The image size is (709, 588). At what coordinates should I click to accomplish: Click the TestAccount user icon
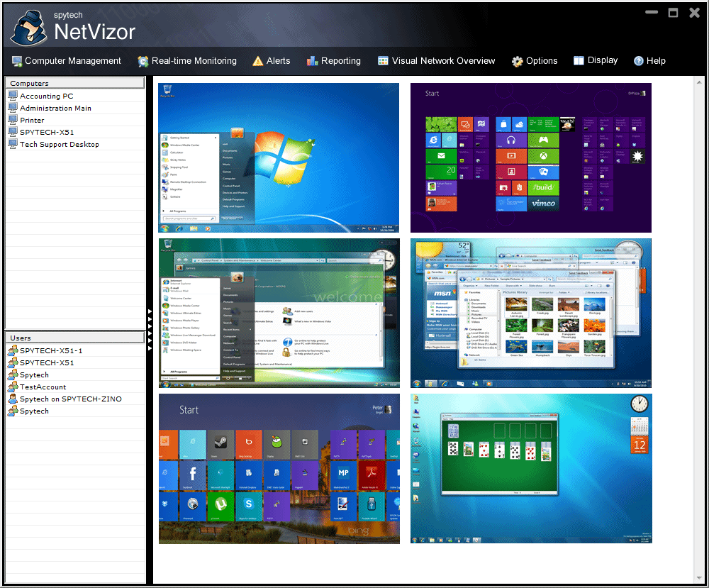point(13,387)
